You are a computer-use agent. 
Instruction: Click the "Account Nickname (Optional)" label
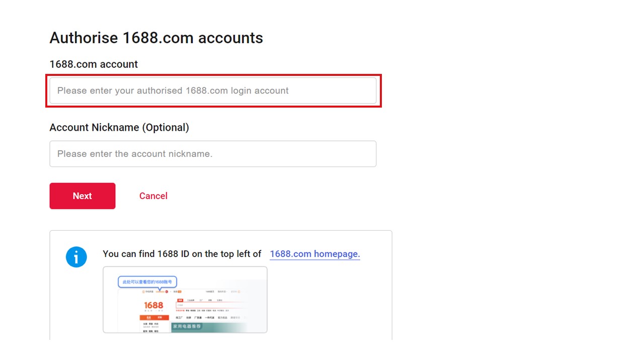[119, 128]
